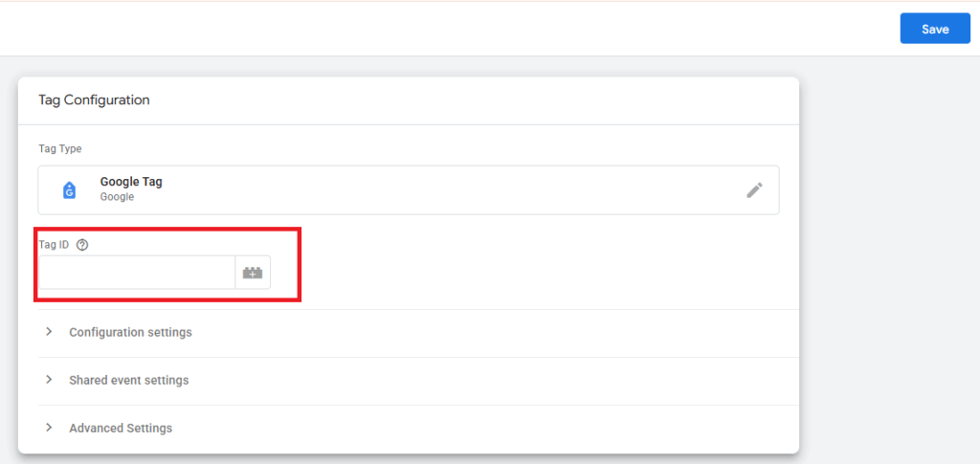Screen dimensions: 980x464
Task: Click blank space inside the Google Tag type card
Action: coord(437,189)
